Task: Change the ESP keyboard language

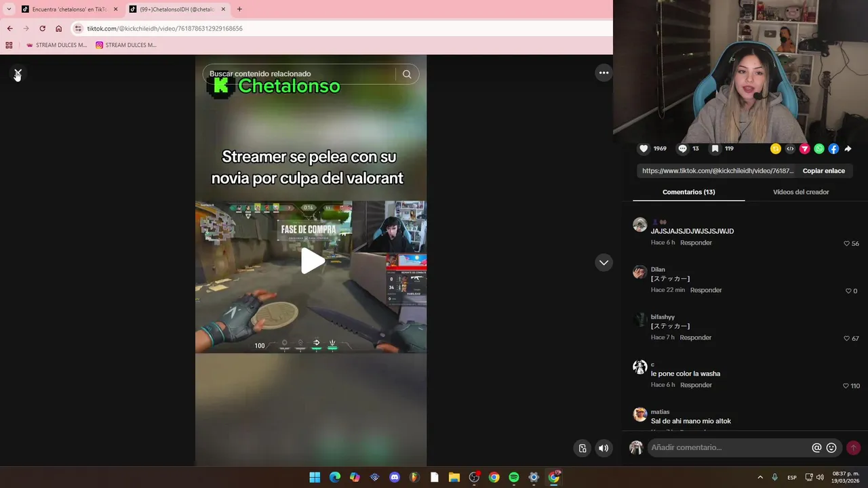Action: pyautogui.click(x=792, y=477)
